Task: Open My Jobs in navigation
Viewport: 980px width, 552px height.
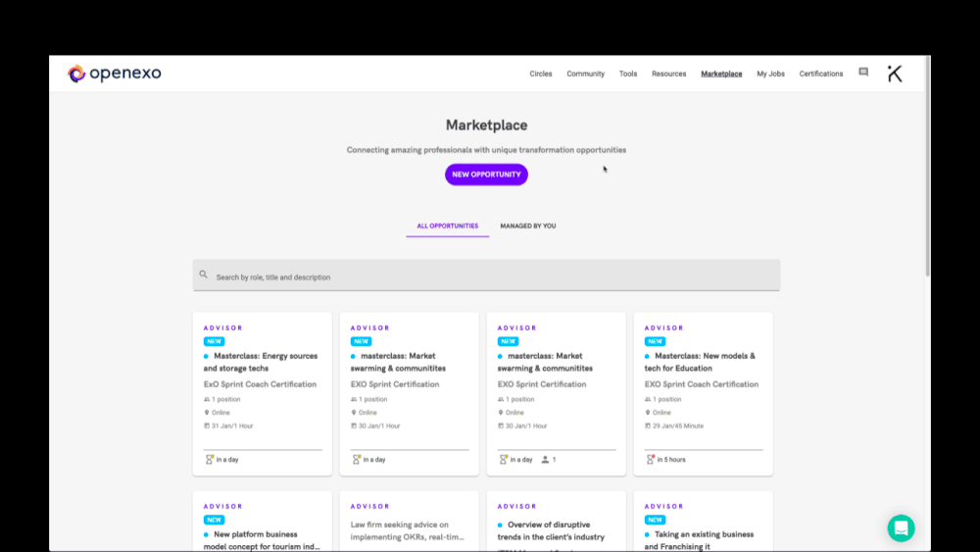Action: click(x=770, y=74)
